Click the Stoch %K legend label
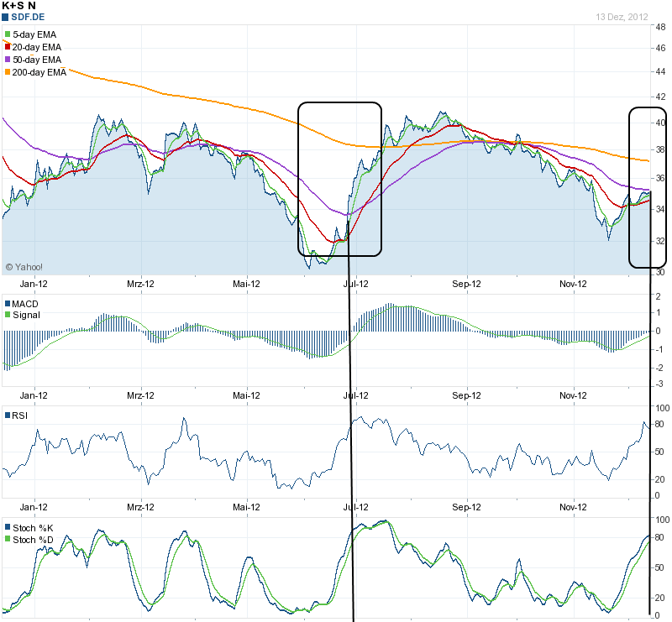 click(33, 528)
